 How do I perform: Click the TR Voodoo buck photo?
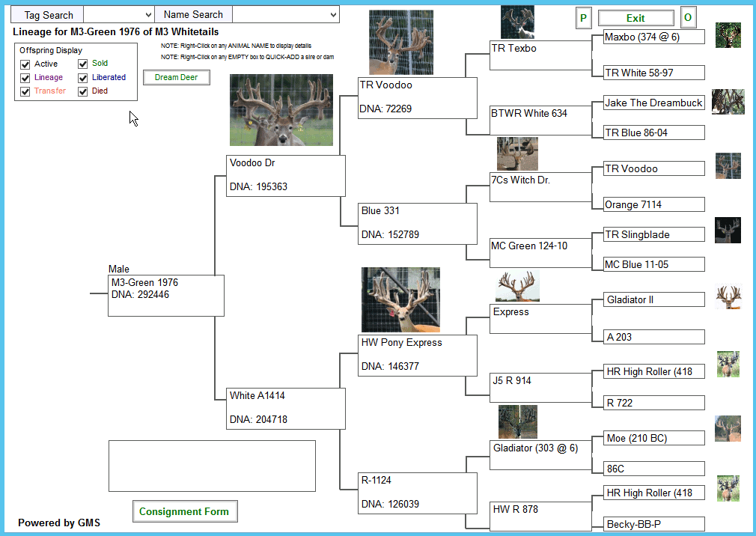pos(400,43)
